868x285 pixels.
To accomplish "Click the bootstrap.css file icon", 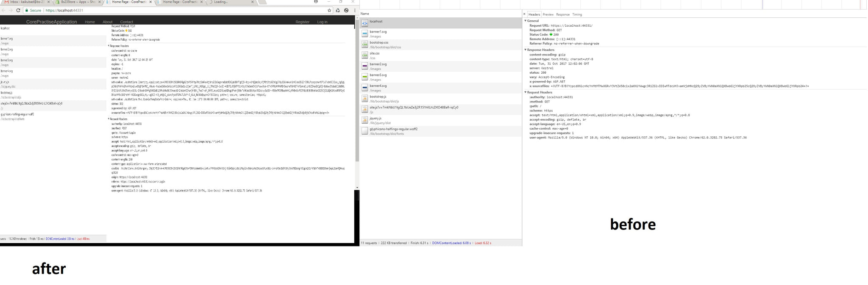I will pos(364,44).
